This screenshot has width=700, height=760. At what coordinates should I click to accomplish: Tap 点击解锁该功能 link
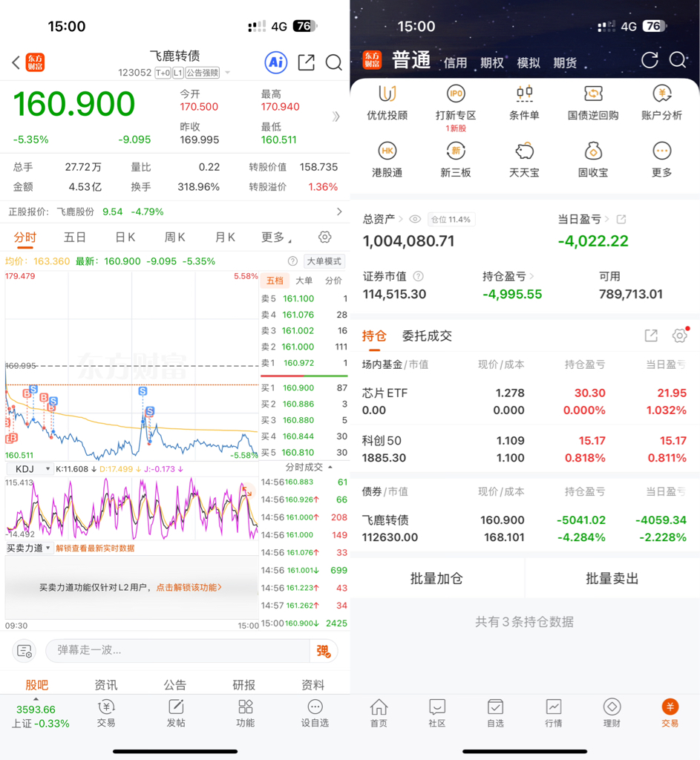(189, 588)
